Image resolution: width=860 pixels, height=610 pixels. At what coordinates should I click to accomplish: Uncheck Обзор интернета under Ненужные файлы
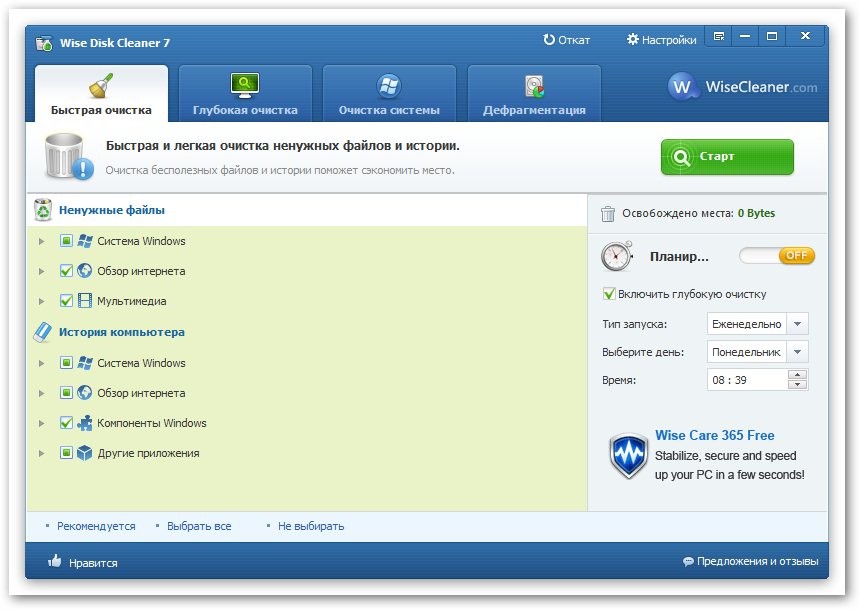coord(66,270)
